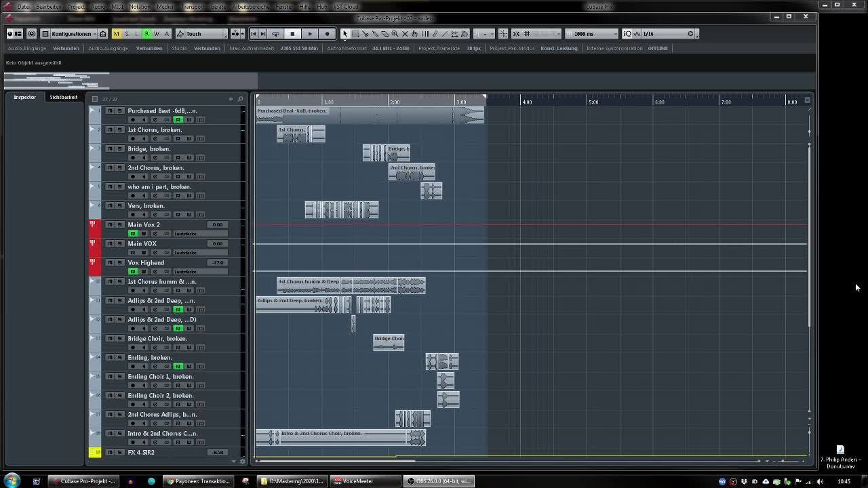
Task: Open the Datei menu
Action: pos(23,7)
